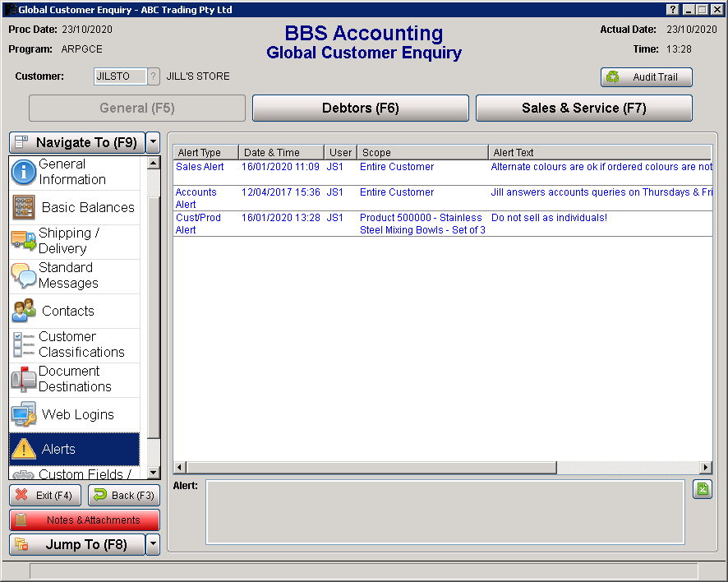Open the Jump To (F8) dropdown arrow
728x582 pixels.
point(151,544)
